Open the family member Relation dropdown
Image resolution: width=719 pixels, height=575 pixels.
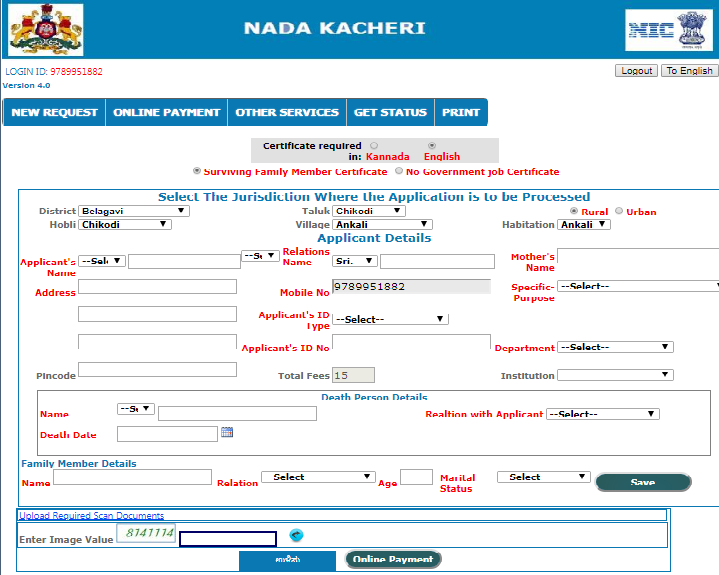[318, 477]
